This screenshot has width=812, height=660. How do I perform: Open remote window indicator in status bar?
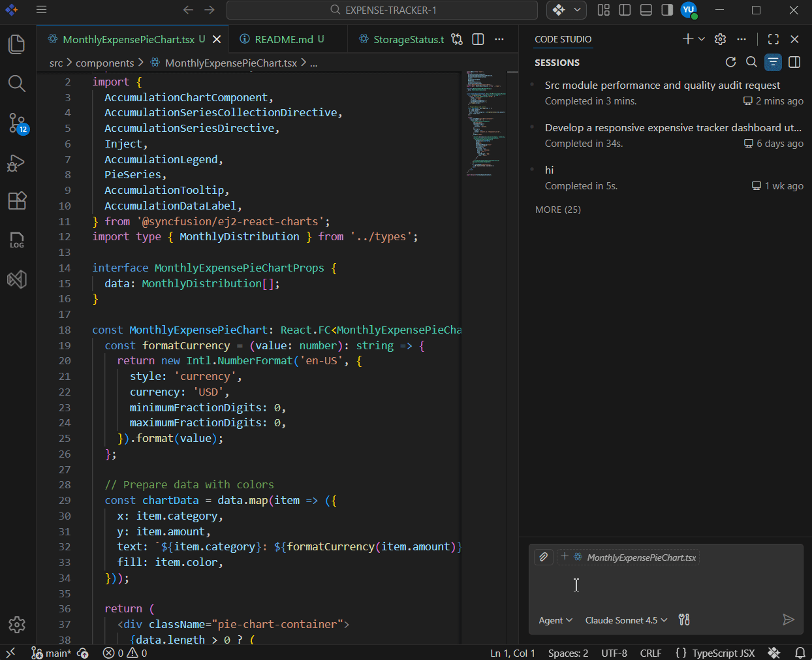(10, 653)
